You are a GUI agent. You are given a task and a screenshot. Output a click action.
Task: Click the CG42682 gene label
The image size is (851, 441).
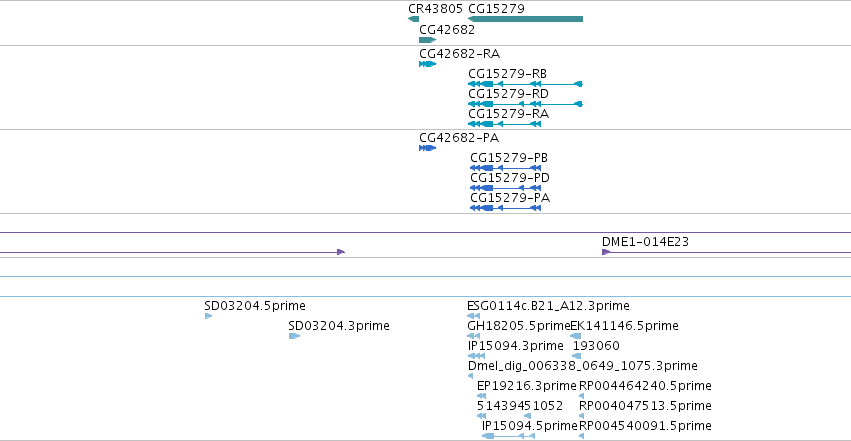447,30
